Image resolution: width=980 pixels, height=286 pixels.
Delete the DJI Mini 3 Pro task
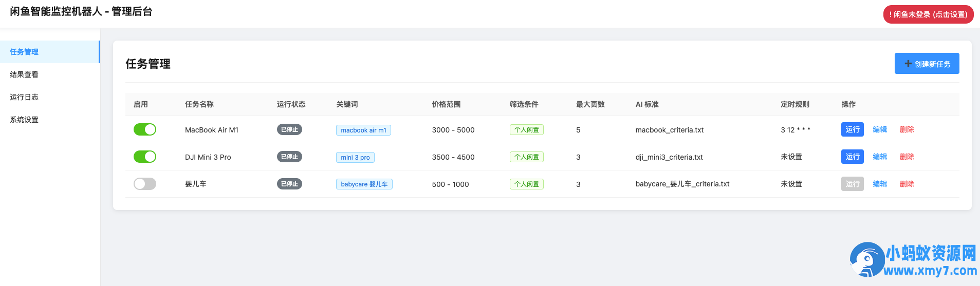[x=907, y=157]
